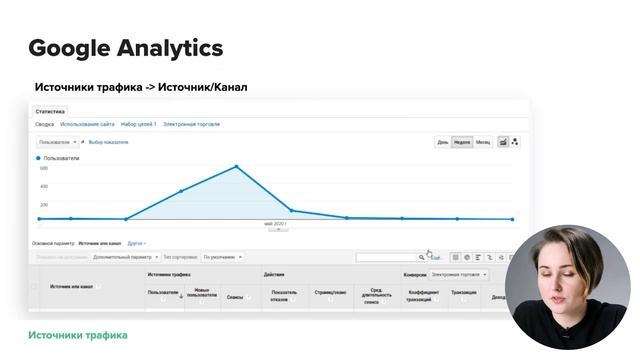Set chart granularity to День

coord(443,142)
